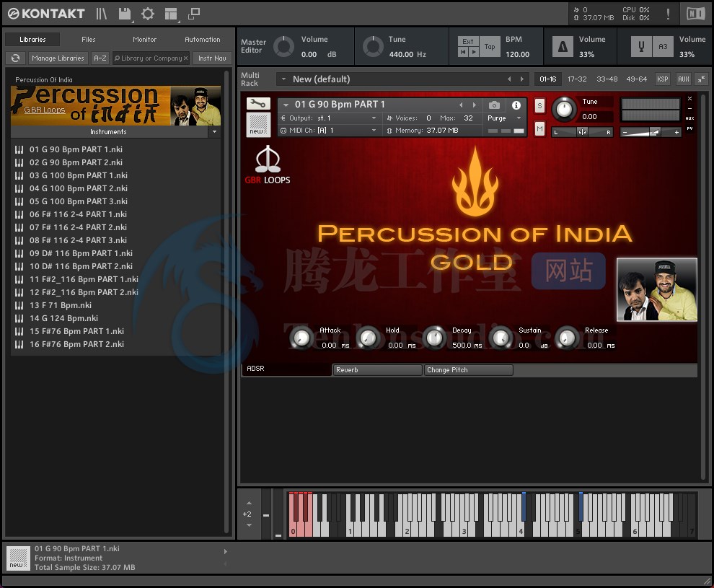
Task: Click the previous multi preset arrow
Action: pos(509,79)
